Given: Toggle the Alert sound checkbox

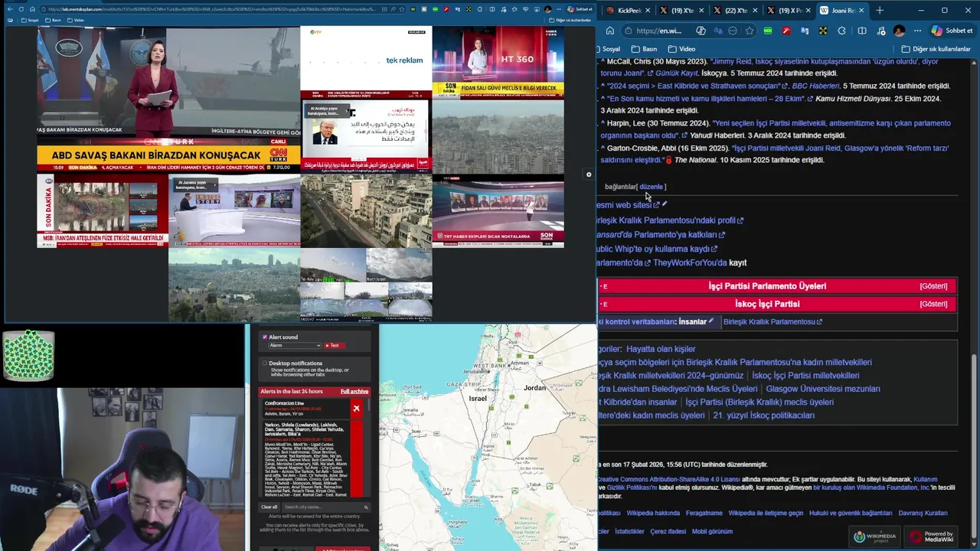Looking at the screenshot, I should point(265,337).
